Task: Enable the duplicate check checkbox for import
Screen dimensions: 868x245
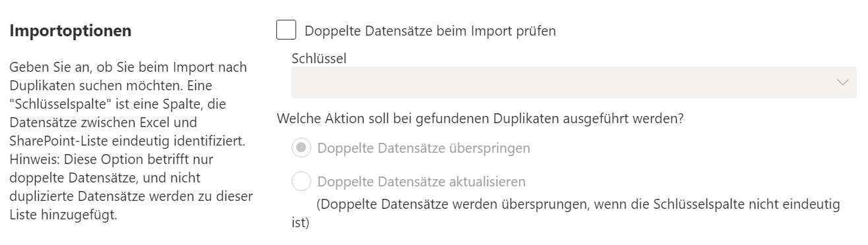Action: click(x=286, y=30)
